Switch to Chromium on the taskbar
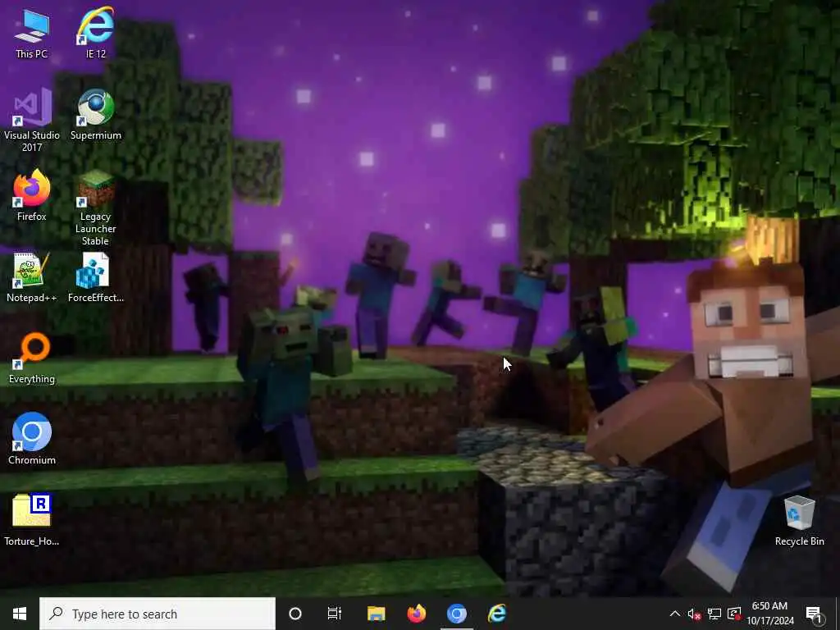Viewport: 840px width, 630px height. click(x=456, y=614)
